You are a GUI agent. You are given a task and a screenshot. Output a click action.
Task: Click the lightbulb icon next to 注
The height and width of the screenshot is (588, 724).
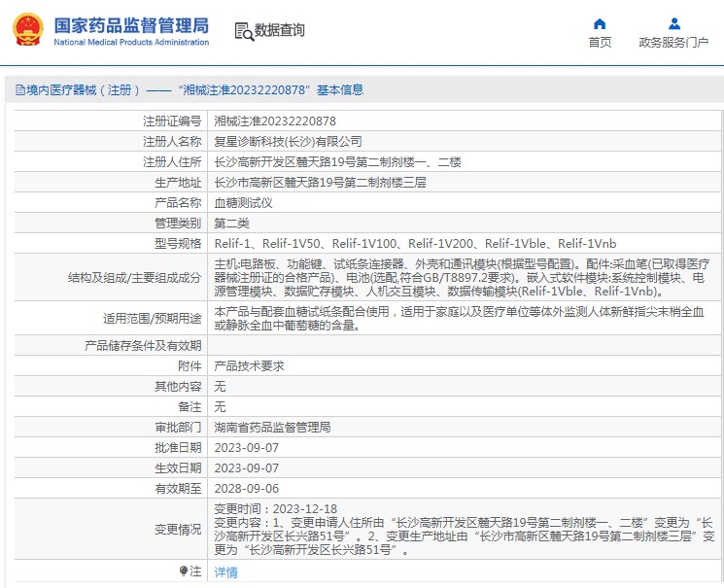tap(184, 571)
